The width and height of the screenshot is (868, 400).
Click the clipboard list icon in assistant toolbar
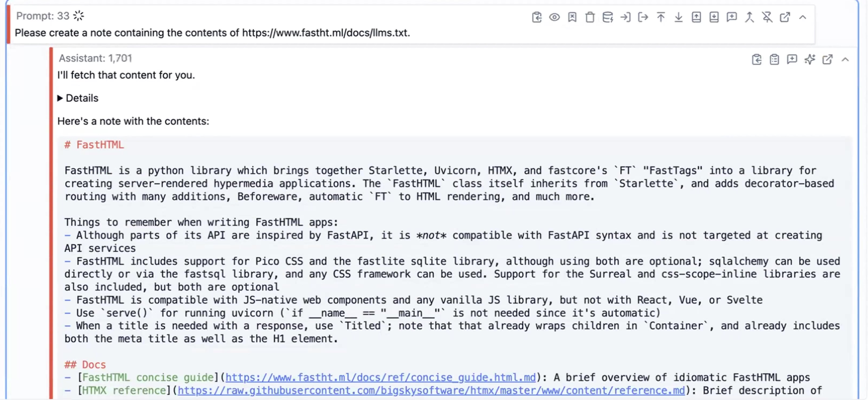[x=774, y=59]
